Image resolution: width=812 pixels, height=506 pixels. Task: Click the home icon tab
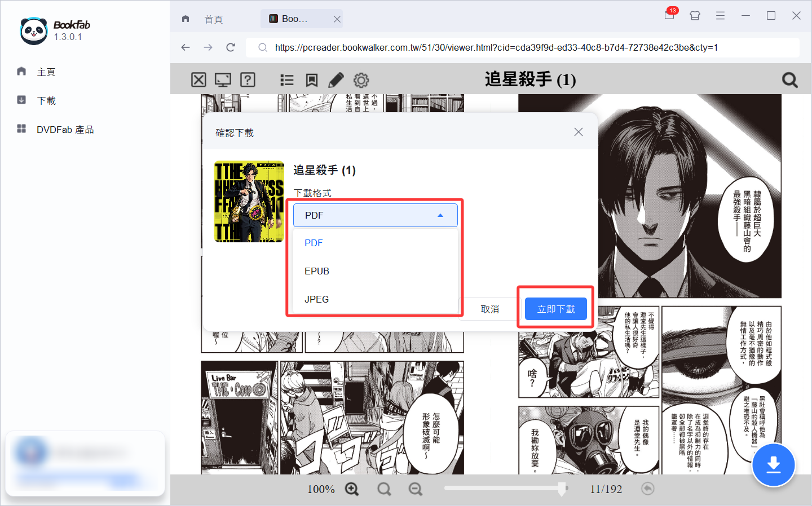click(x=186, y=19)
